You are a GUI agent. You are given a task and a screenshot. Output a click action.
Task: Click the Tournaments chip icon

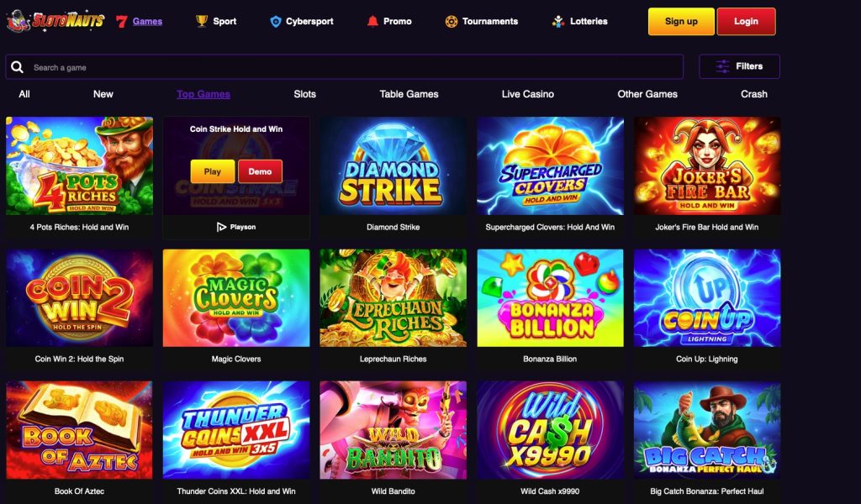(x=452, y=21)
